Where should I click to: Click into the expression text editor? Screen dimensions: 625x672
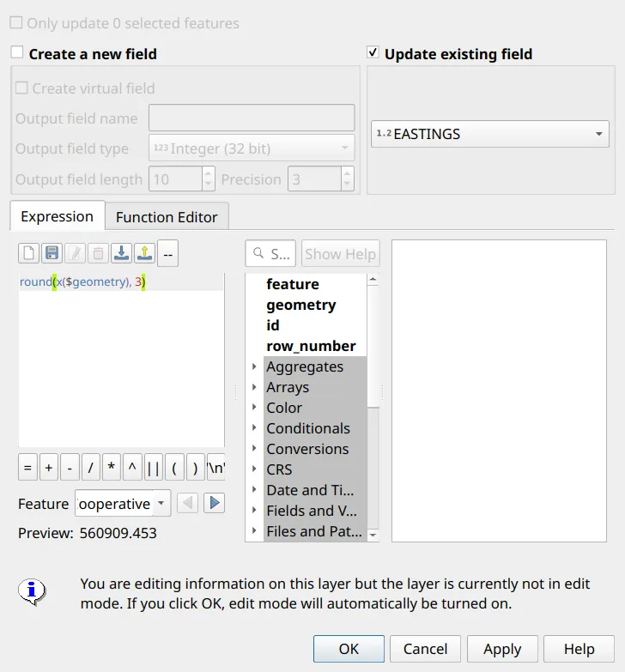(x=121, y=360)
